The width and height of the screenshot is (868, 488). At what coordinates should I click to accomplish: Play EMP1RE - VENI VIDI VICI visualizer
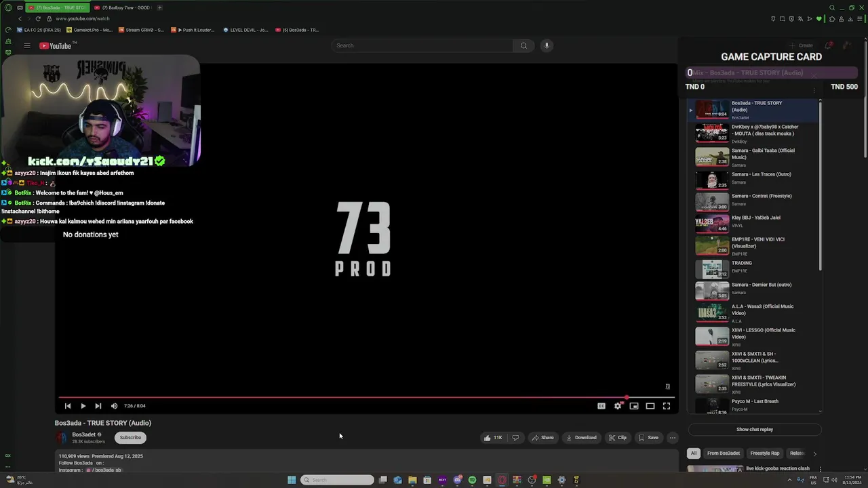click(x=754, y=245)
